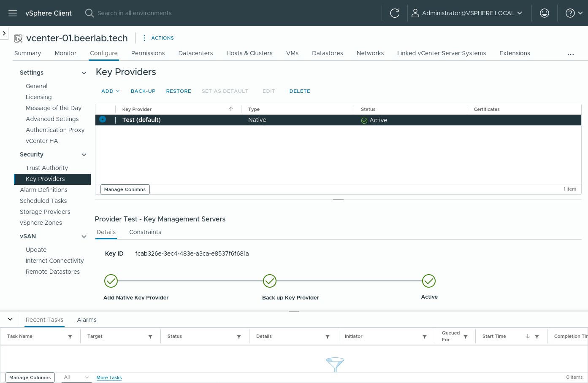Click Add Native Key Provider checkmark step
Screen dimensions: 588x383
click(x=111, y=281)
